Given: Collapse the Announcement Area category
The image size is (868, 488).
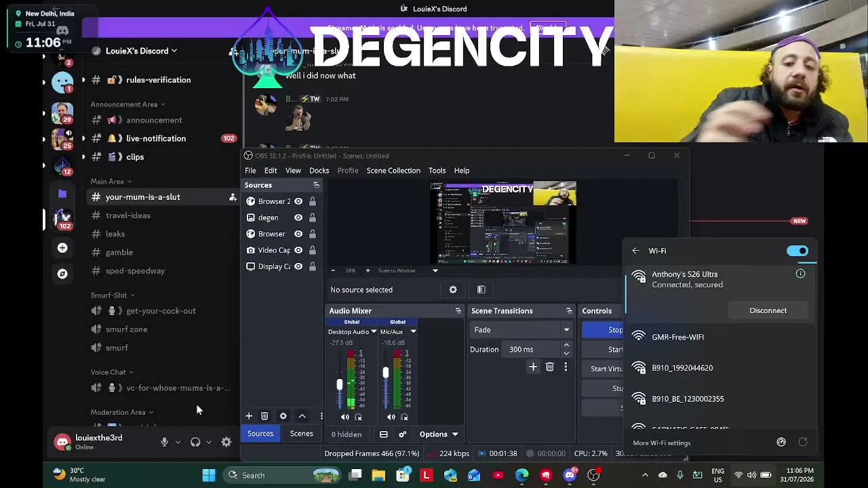Looking at the screenshot, I should click(x=127, y=104).
